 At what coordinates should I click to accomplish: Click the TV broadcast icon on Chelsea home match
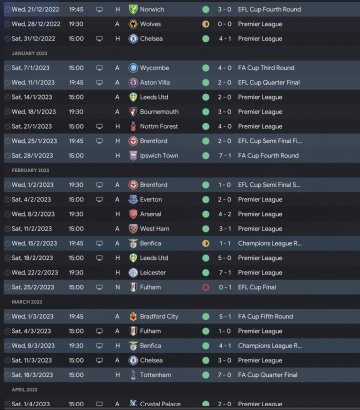coord(99,39)
